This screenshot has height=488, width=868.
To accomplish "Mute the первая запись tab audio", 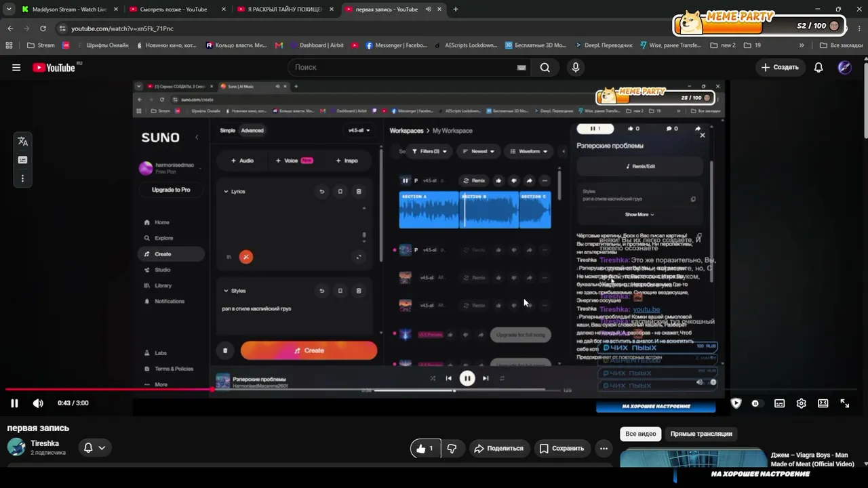I will pos(429,9).
